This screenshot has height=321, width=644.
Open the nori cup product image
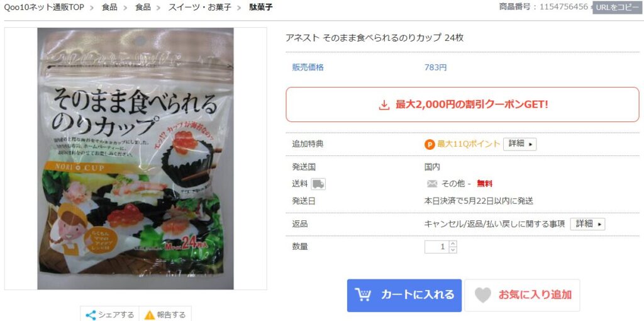(x=136, y=159)
